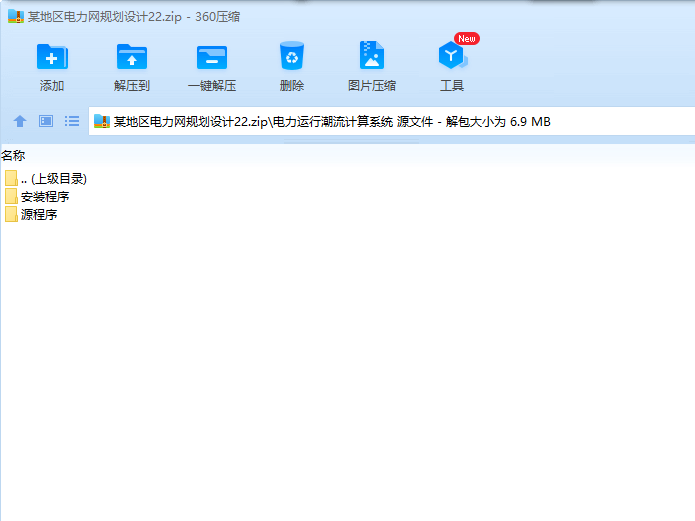Click the folder icon beside 源程序
Image resolution: width=695 pixels, height=521 pixels.
(12, 215)
